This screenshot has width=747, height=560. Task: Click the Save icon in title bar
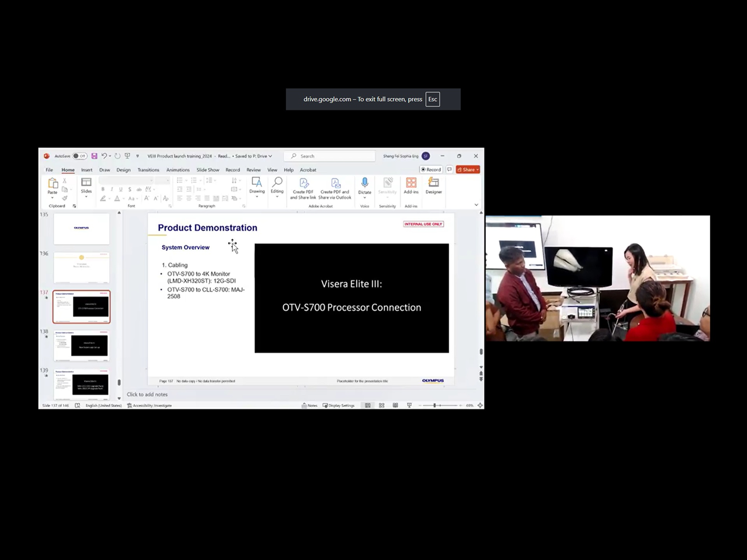click(x=94, y=156)
